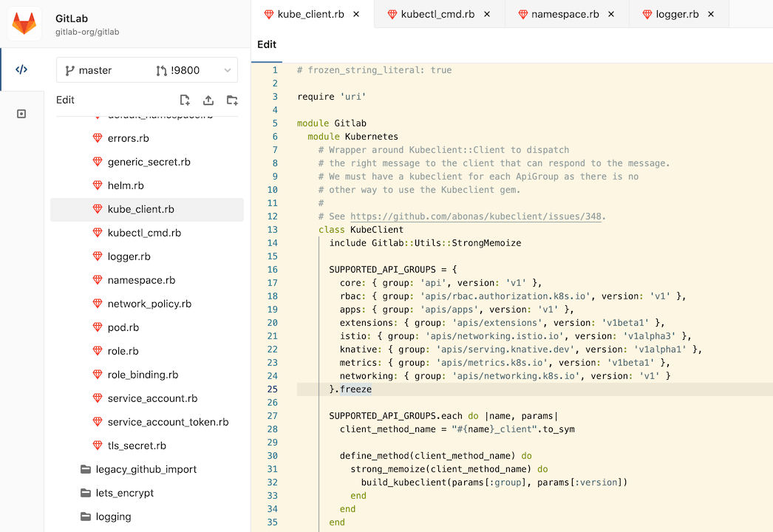Select merge request !9800
Viewport: 773px width, 532px height.
click(185, 70)
